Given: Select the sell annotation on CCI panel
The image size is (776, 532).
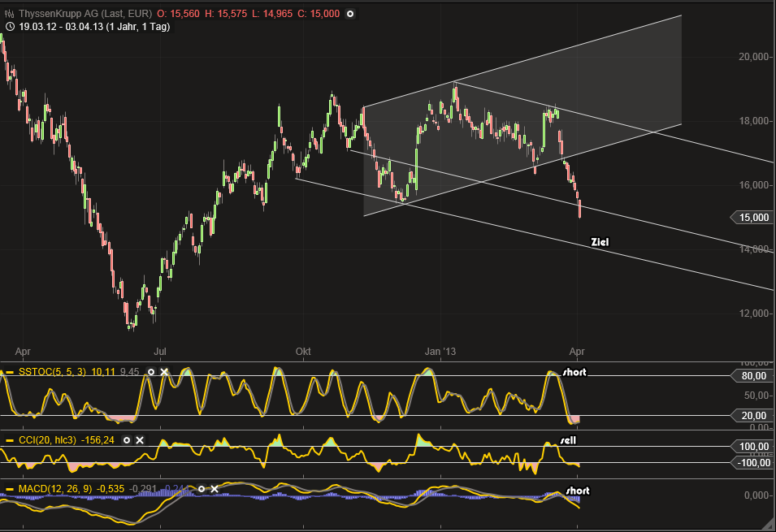Looking at the screenshot, I should point(568,440).
